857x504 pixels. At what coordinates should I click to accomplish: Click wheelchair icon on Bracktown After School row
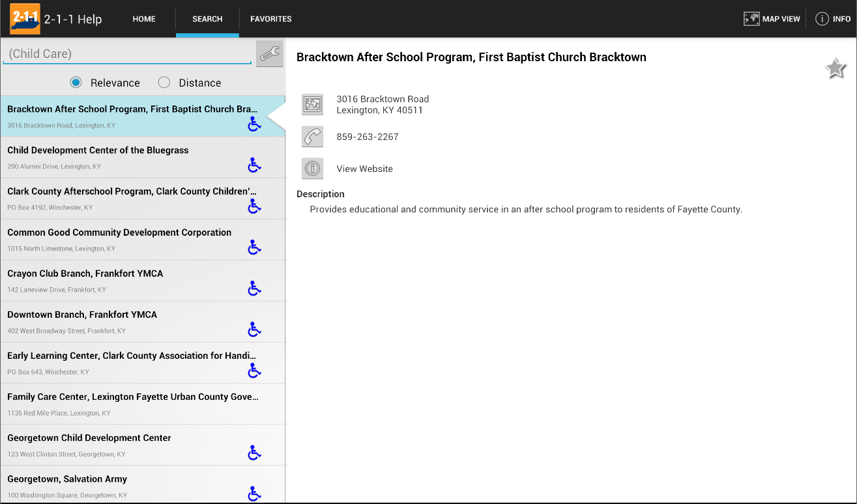254,124
